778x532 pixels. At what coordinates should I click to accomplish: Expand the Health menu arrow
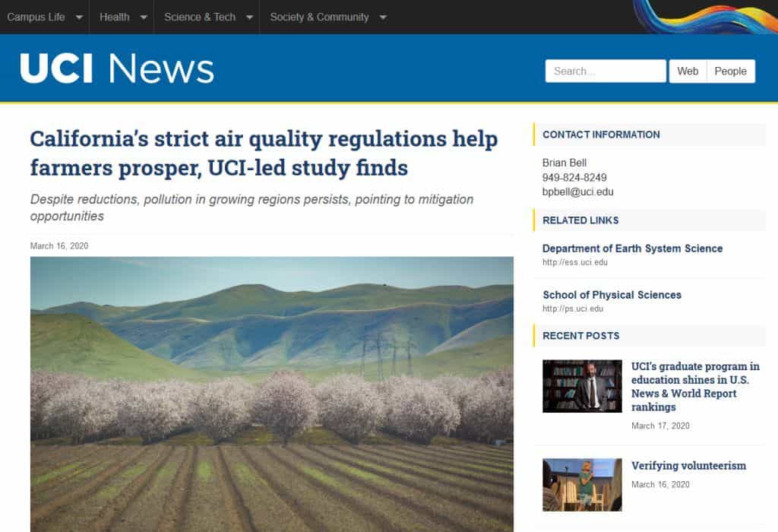tap(143, 17)
